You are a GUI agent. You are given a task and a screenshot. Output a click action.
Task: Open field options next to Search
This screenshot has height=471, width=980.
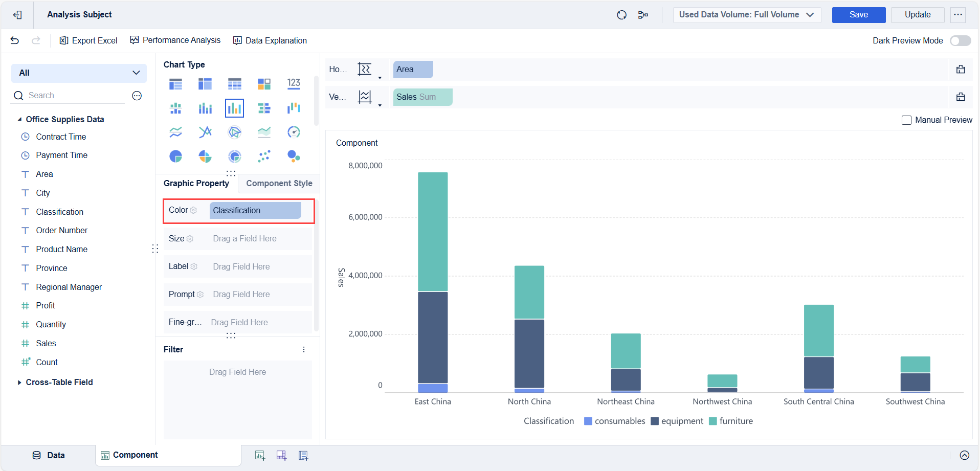click(137, 96)
